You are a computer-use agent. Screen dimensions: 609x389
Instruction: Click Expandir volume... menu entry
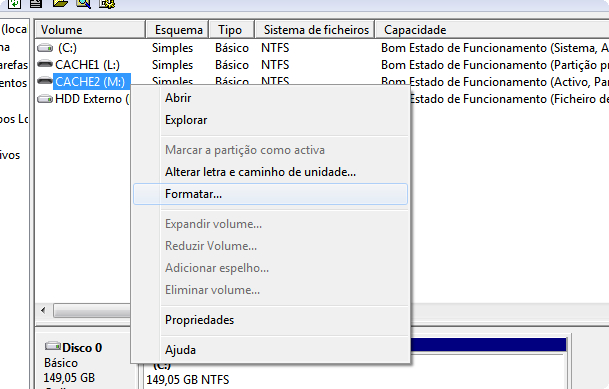tap(270, 224)
